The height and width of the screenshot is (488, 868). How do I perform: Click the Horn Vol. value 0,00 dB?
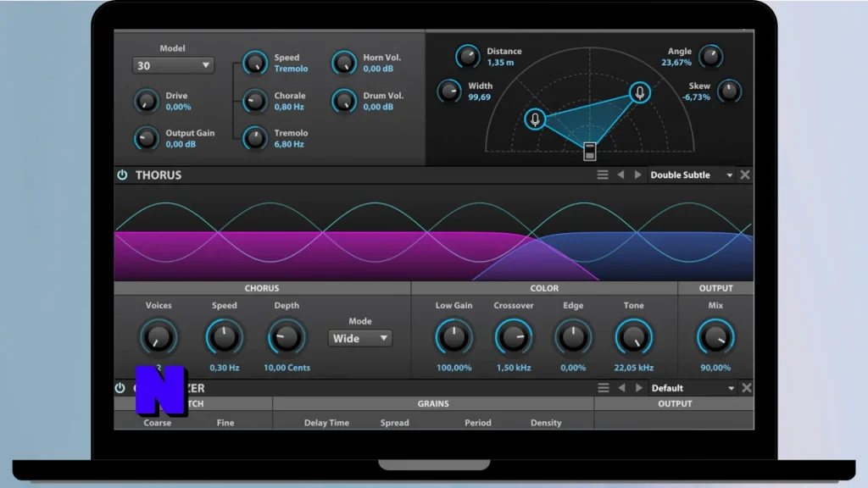(378, 69)
